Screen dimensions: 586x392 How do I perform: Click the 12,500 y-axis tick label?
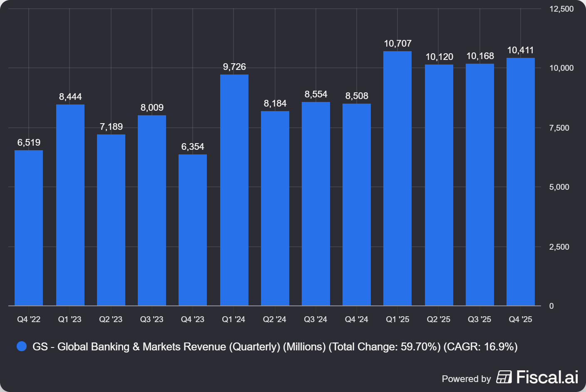(561, 9)
